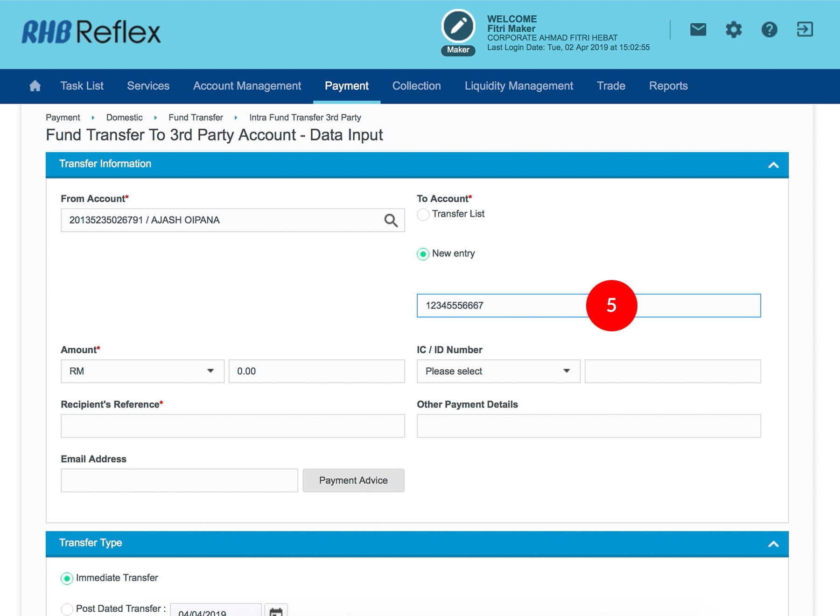Image resolution: width=840 pixels, height=616 pixels.
Task: Go to the Liquidity Management menu
Action: click(x=518, y=86)
